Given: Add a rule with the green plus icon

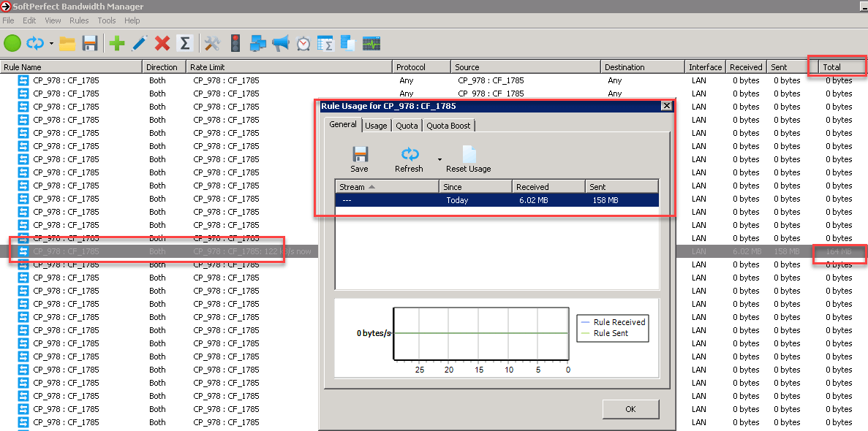Looking at the screenshot, I should (x=117, y=43).
